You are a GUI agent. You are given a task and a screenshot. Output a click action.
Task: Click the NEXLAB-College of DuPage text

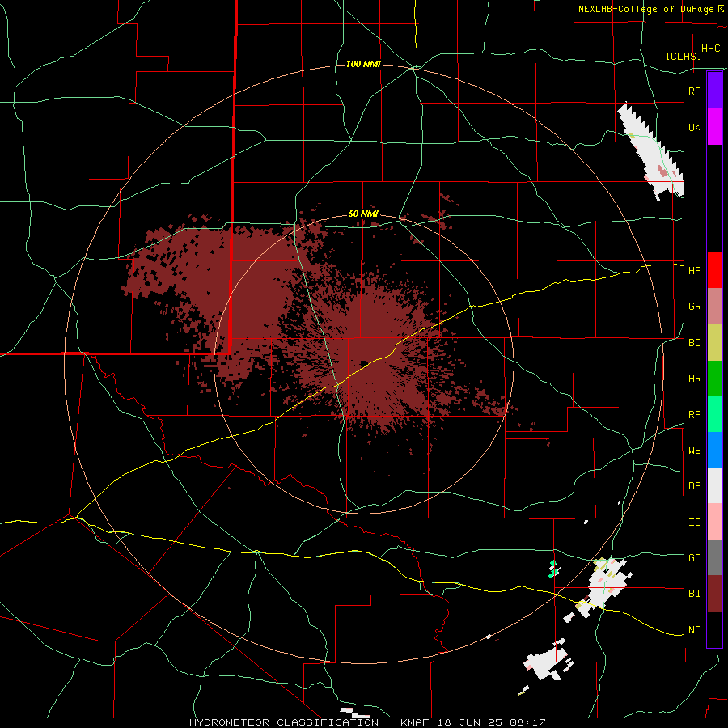(x=645, y=9)
